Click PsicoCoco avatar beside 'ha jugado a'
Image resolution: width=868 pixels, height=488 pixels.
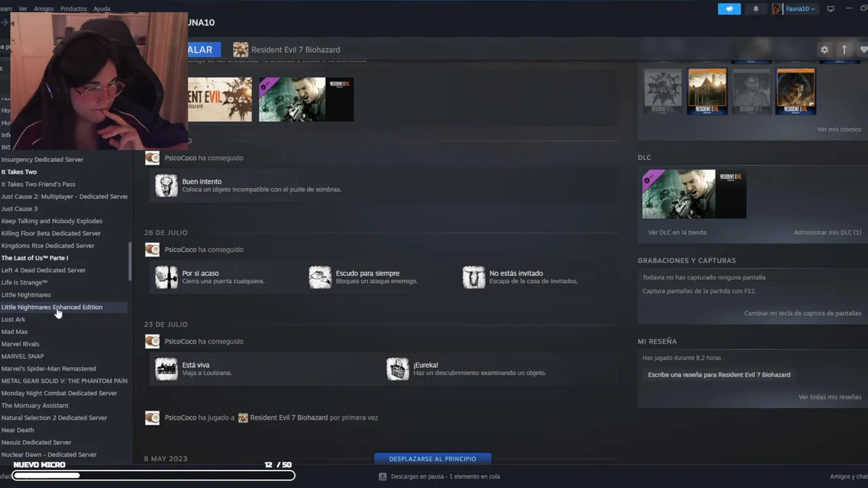[153, 418]
